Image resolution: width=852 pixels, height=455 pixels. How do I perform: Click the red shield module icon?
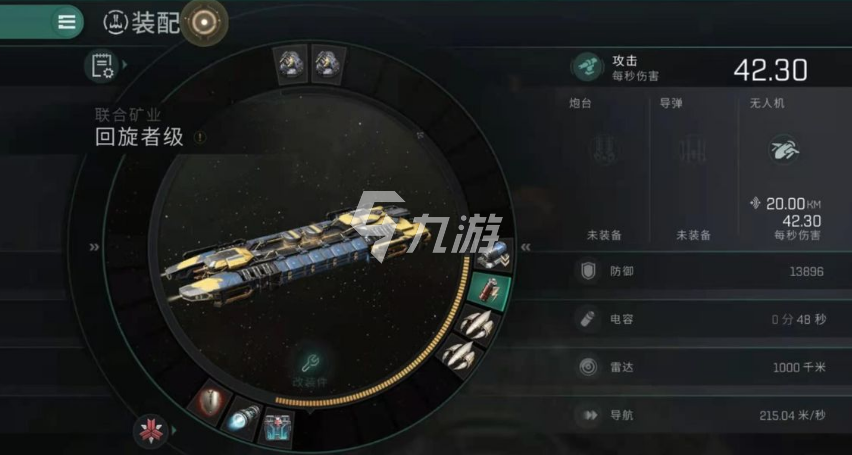[210, 401]
